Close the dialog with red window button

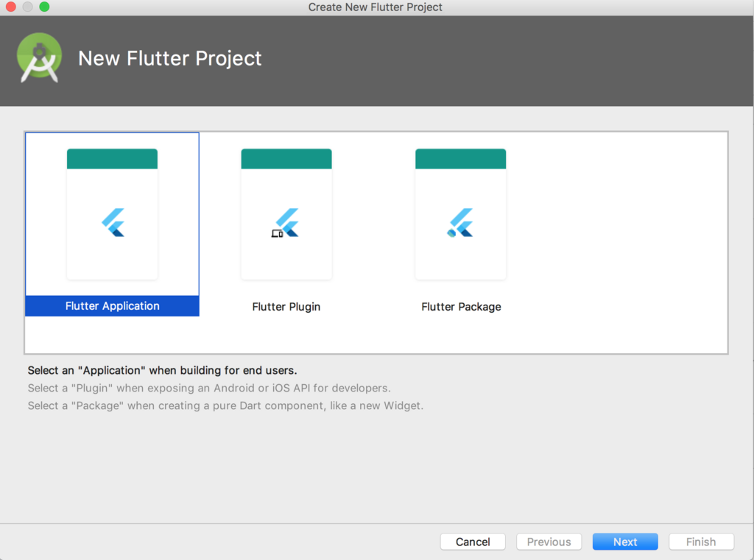click(10, 7)
